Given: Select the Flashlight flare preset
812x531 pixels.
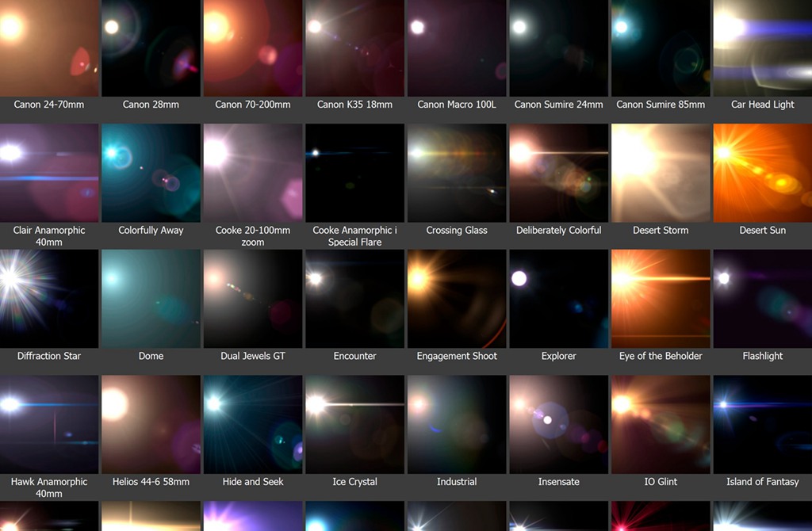Looking at the screenshot, I should (x=763, y=299).
